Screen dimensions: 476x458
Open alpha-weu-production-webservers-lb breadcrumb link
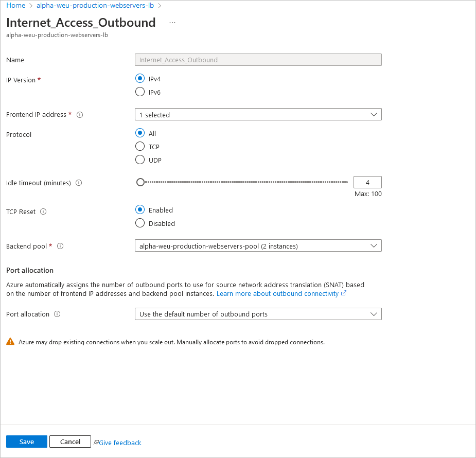click(x=95, y=6)
